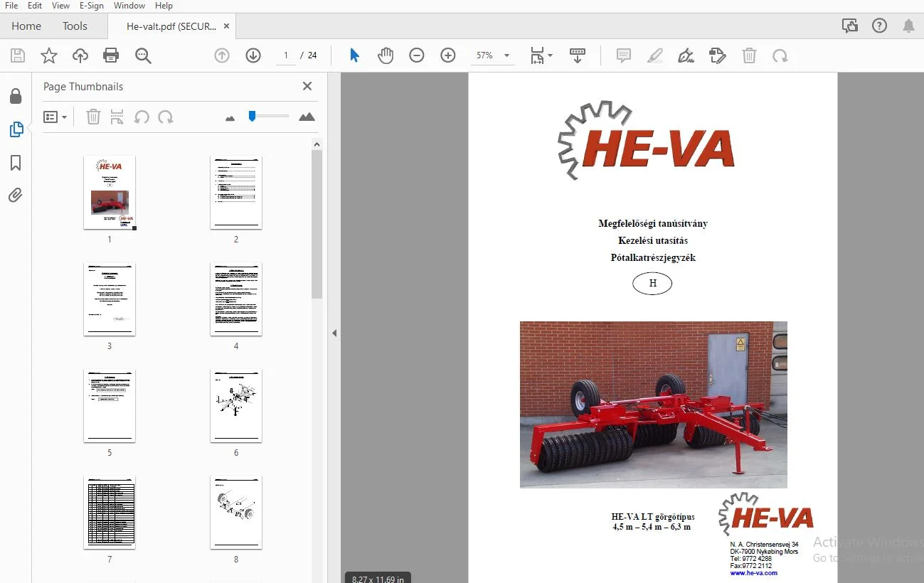Click the 'Kezelési utasítás' heading text
The image size is (924, 583).
click(x=653, y=241)
